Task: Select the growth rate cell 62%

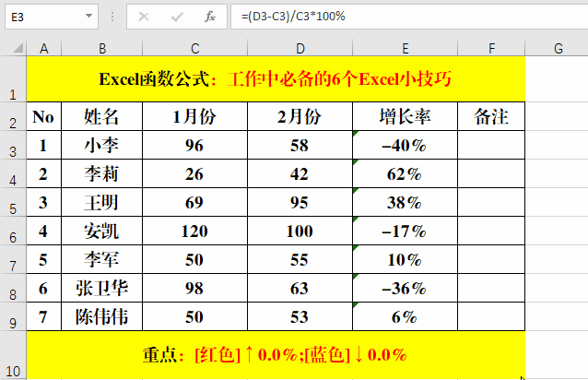Action: pos(405,173)
